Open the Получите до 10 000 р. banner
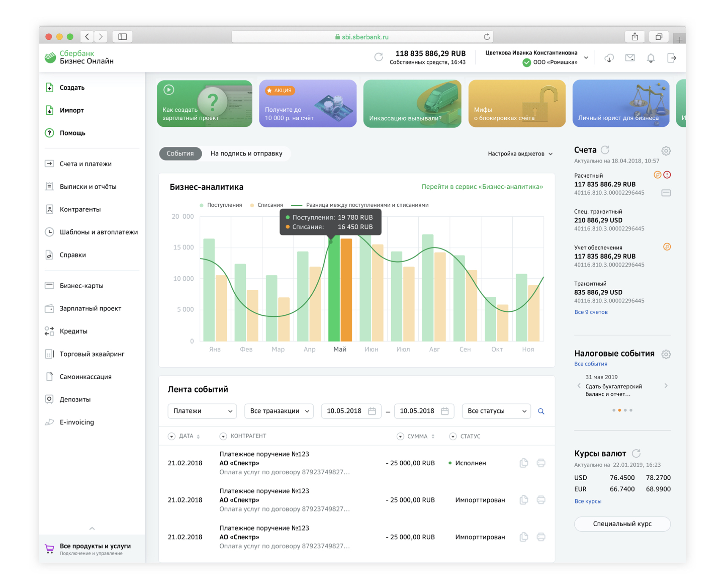The width and height of the screenshot is (725, 588). [x=308, y=104]
